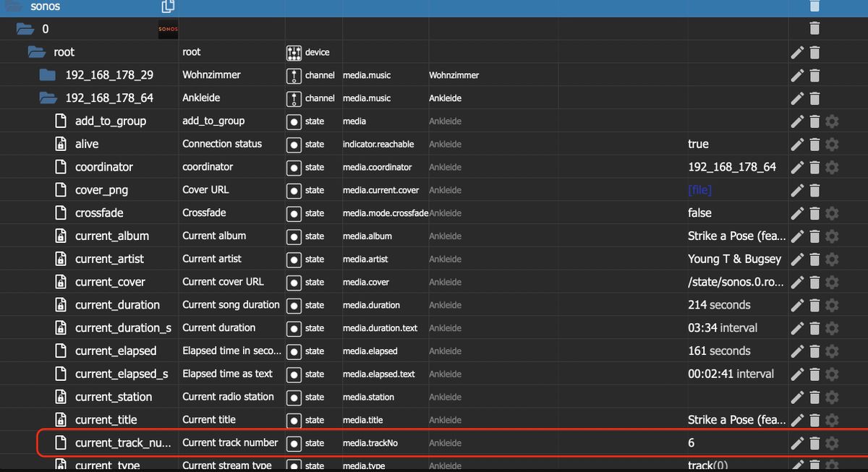Click the coordinator value 192_168_178_64
This screenshot has height=472, width=868.
pos(732,167)
